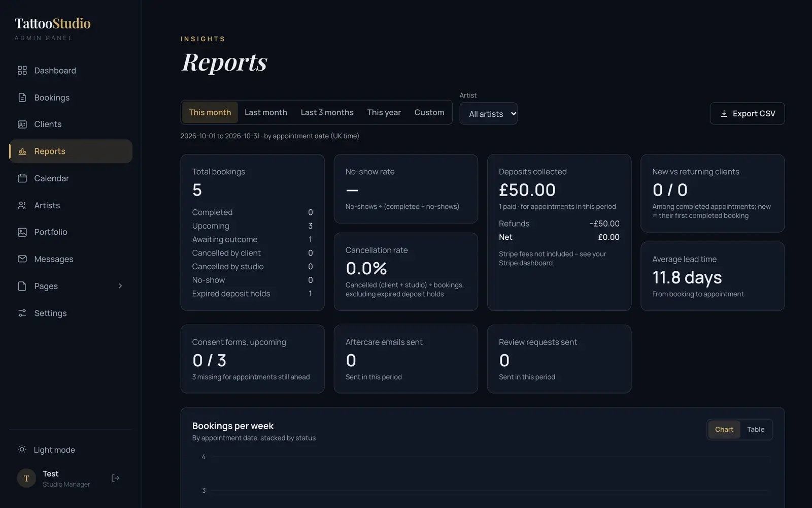Choose the Custom date range tab
The width and height of the screenshot is (812, 508).
[429, 112]
